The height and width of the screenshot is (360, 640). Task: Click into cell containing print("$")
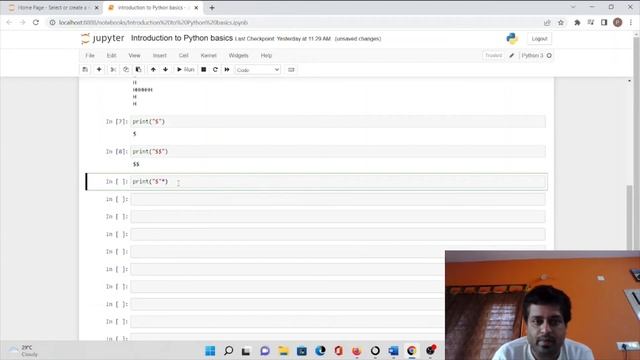click(x=338, y=122)
